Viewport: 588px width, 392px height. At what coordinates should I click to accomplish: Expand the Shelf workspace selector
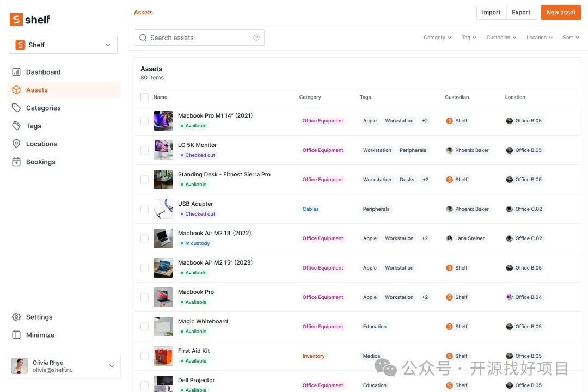point(63,45)
